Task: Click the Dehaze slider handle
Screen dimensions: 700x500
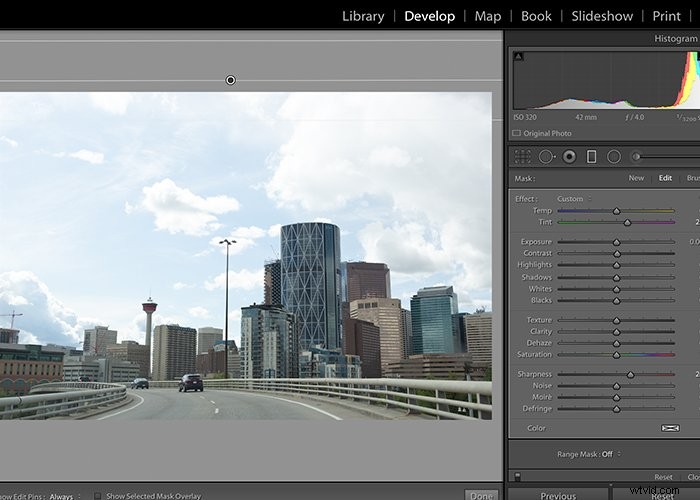Action: [x=617, y=344]
